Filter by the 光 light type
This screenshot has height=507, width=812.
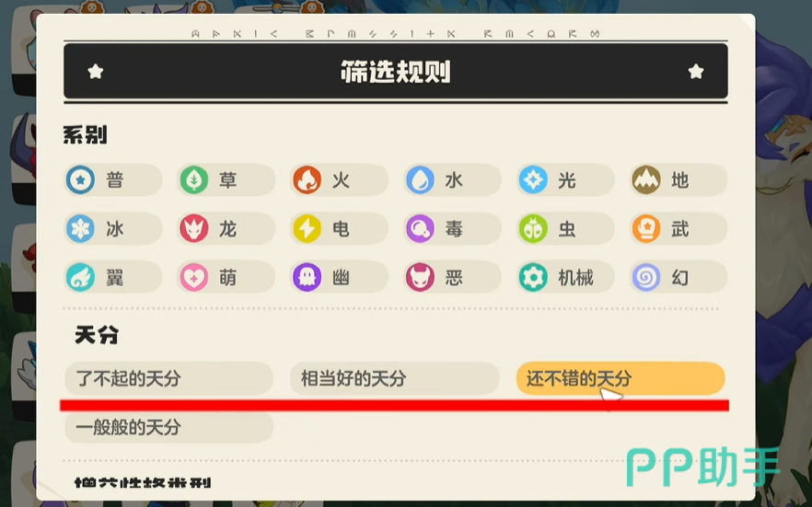[566, 180]
